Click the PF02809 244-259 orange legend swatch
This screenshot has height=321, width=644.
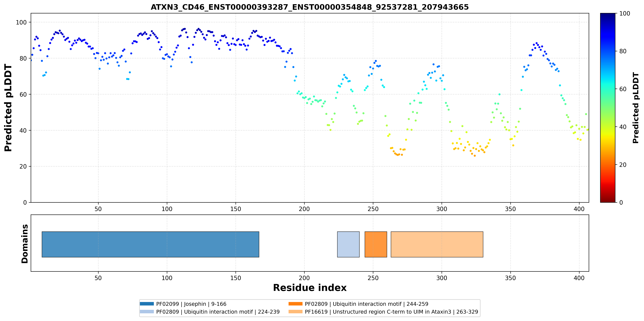click(x=295, y=304)
